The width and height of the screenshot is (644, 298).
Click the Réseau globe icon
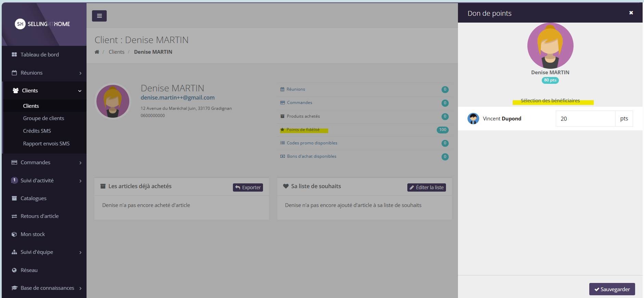pyautogui.click(x=14, y=270)
